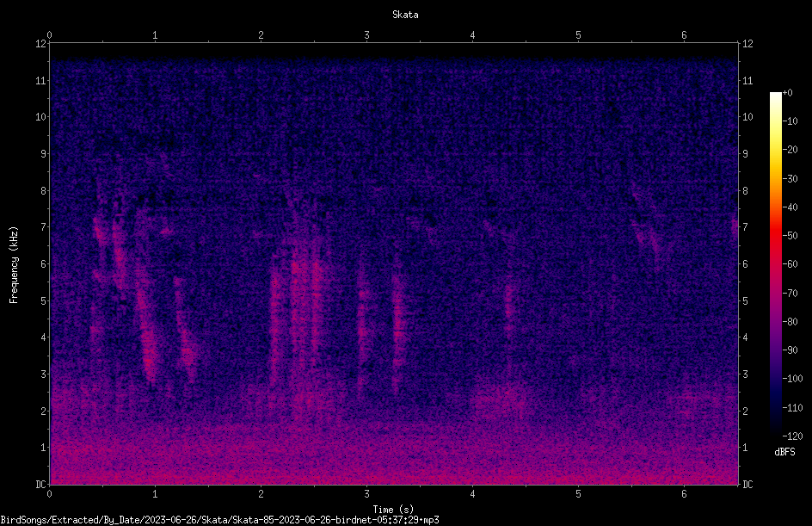Click "5" on the left frequency axis
Viewport: 812px width, 526px height.
pyautogui.click(x=43, y=300)
